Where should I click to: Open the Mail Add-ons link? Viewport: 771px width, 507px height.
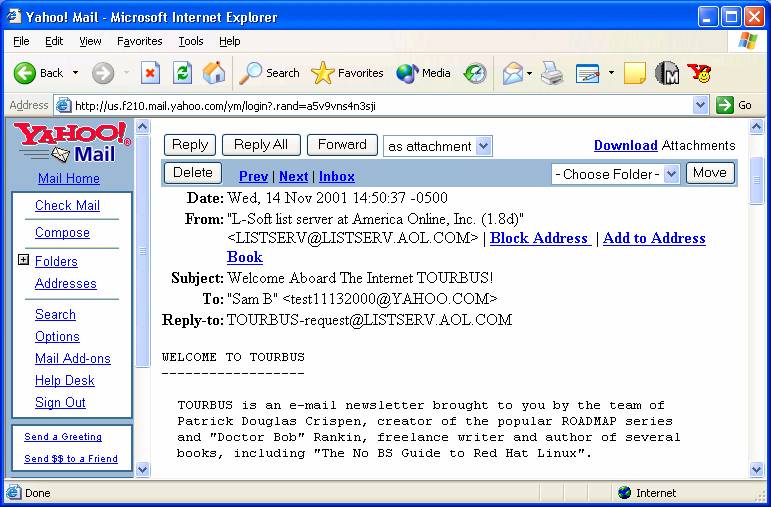[73, 358]
